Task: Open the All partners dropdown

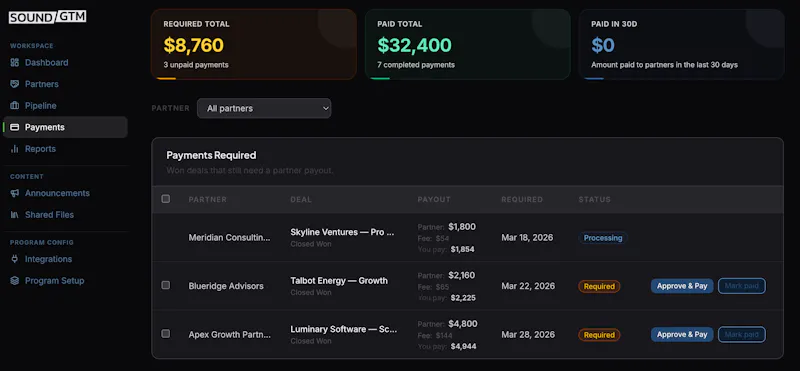Action: pyautogui.click(x=264, y=108)
